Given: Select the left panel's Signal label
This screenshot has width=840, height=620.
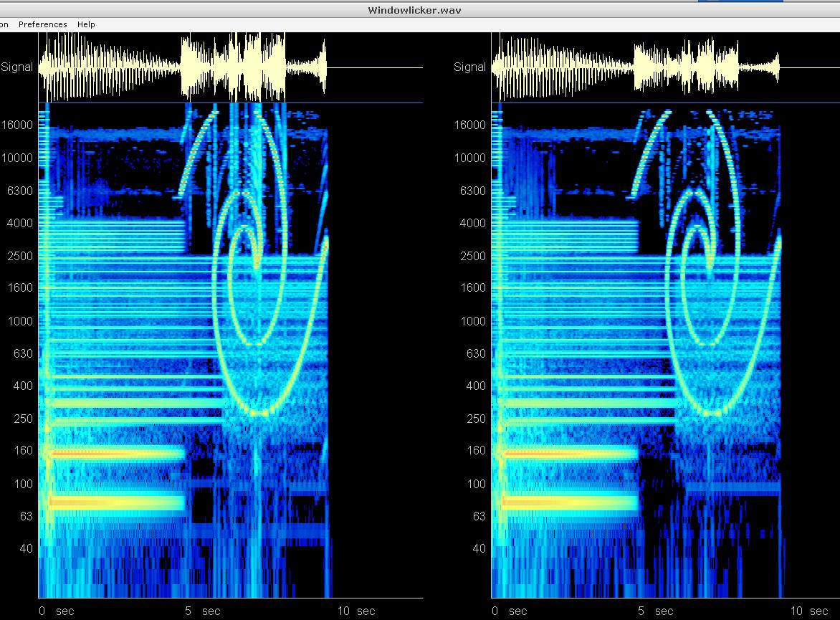Looking at the screenshot, I should (16, 67).
